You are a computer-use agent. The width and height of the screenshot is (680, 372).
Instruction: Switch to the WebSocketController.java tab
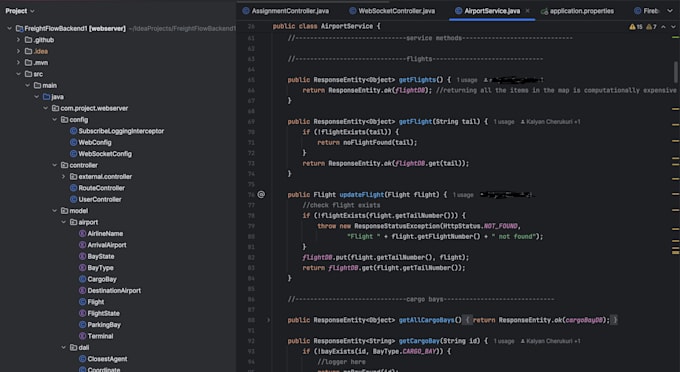pos(392,11)
